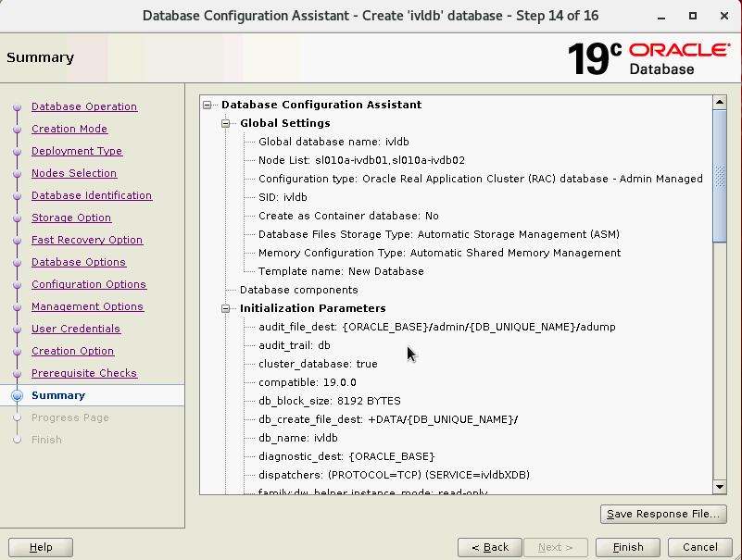Open the Fast Recovery Option step
The width and height of the screenshot is (742, 560).
87,240
